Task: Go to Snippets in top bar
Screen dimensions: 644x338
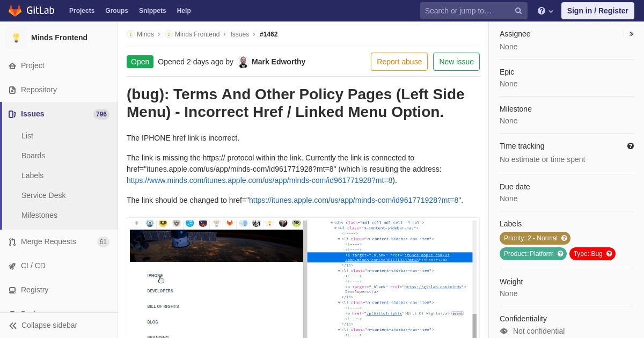Action: [152, 11]
